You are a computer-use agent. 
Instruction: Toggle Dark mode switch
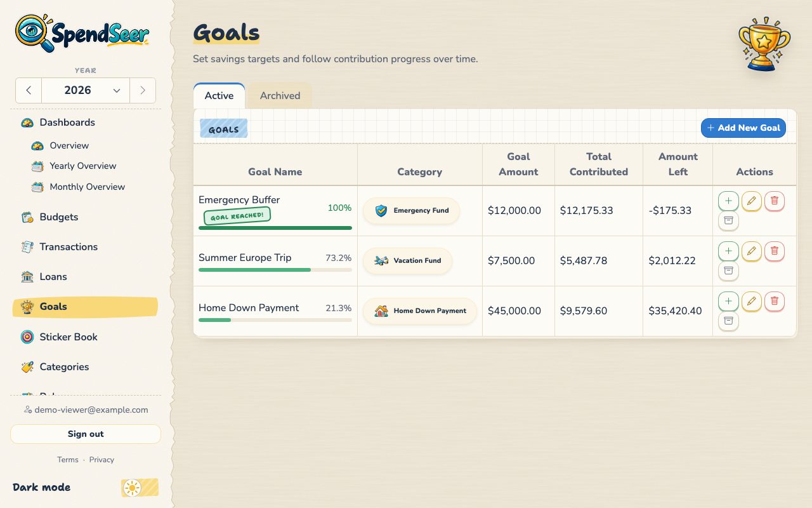coord(140,488)
